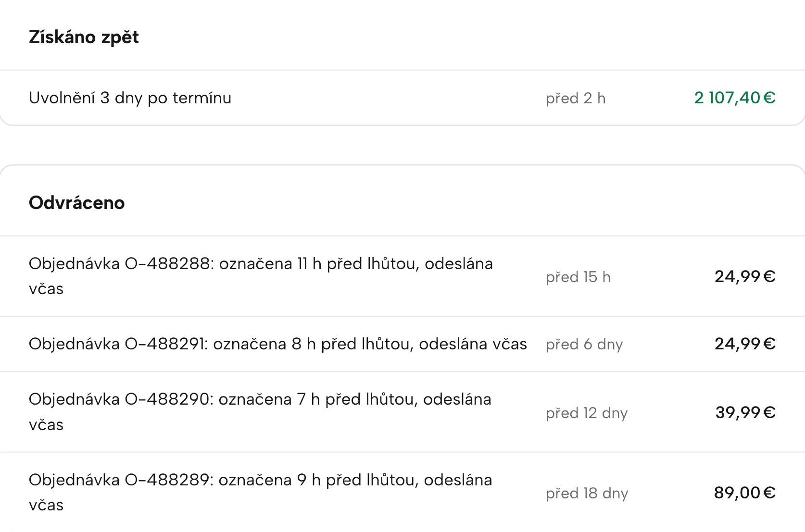The image size is (805, 532).
Task: Click the word včas under O-488288
Action: [46, 289]
